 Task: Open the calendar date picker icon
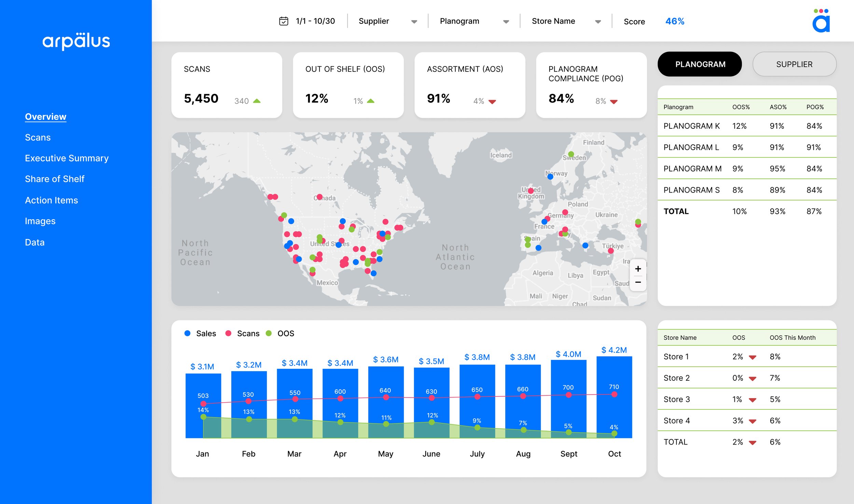pyautogui.click(x=284, y=21)
